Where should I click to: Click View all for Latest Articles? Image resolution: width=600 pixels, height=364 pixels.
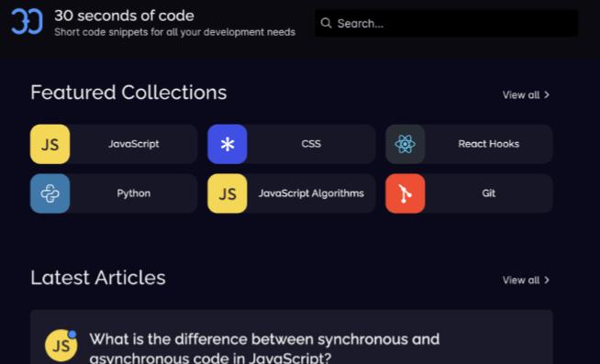[526, 280]
